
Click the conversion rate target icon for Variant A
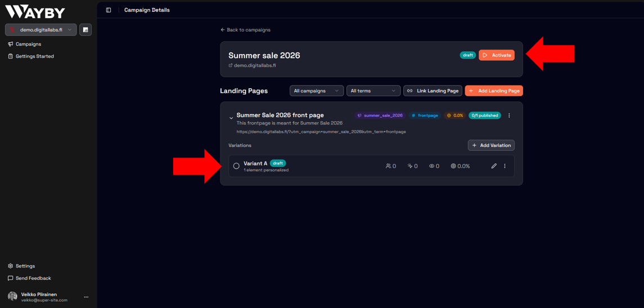pyautogui.click(x=453, y=166)
